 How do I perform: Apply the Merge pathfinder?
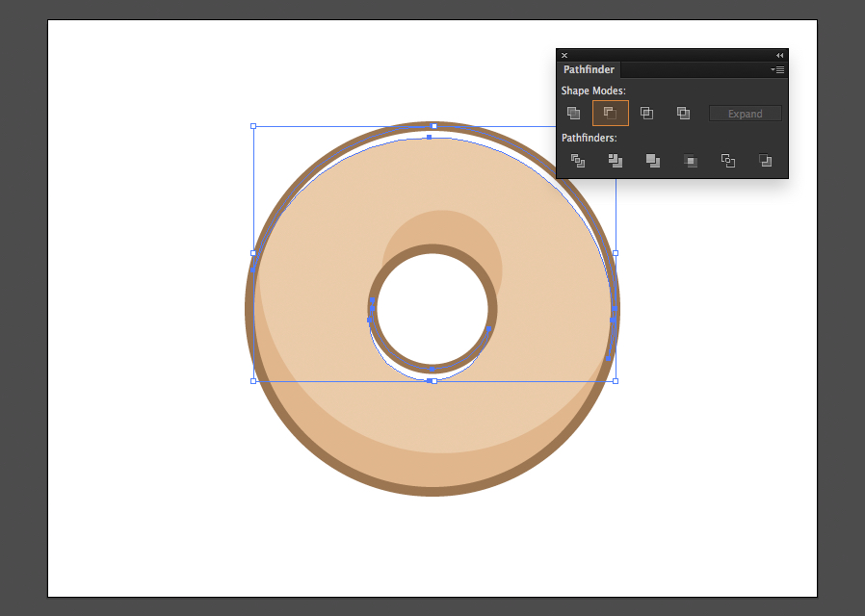tap(653, 161)
